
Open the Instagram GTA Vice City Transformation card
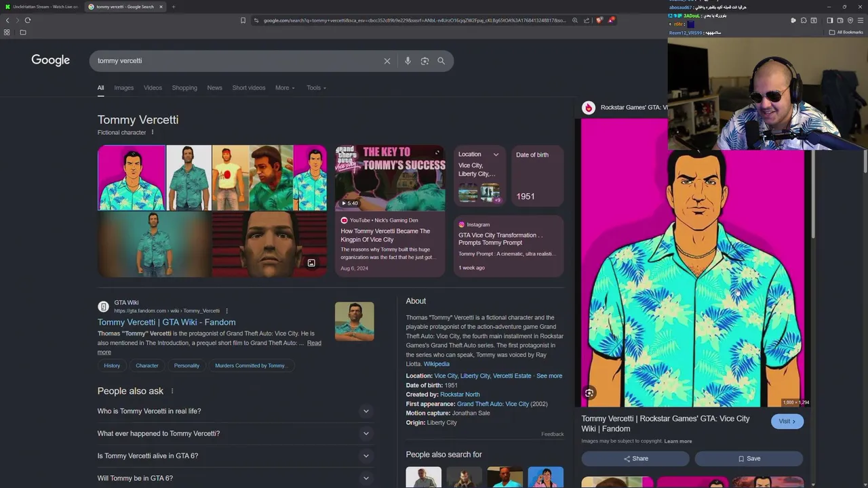pyautogui.click(x=509, y=245)
